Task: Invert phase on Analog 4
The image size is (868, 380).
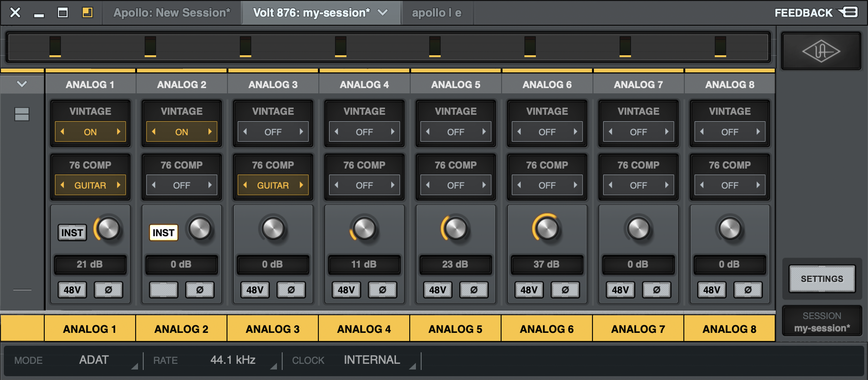Action: tap(383, 290)
